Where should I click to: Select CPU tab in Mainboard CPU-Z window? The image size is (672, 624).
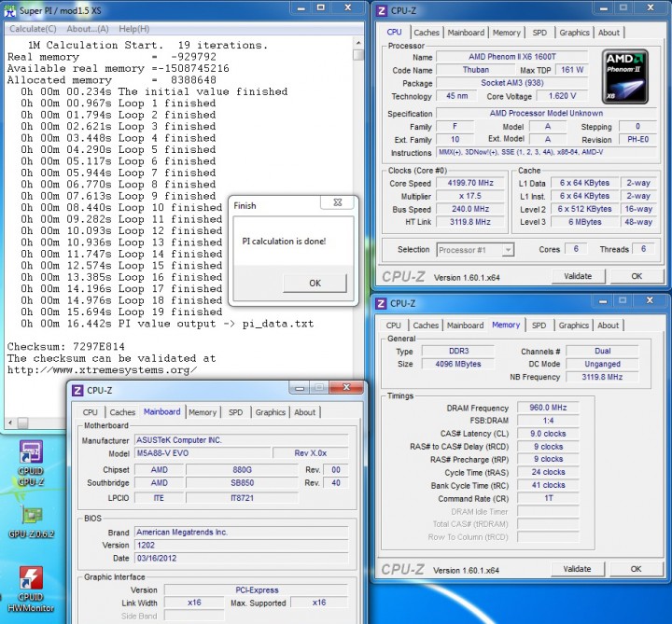point(90,412)
